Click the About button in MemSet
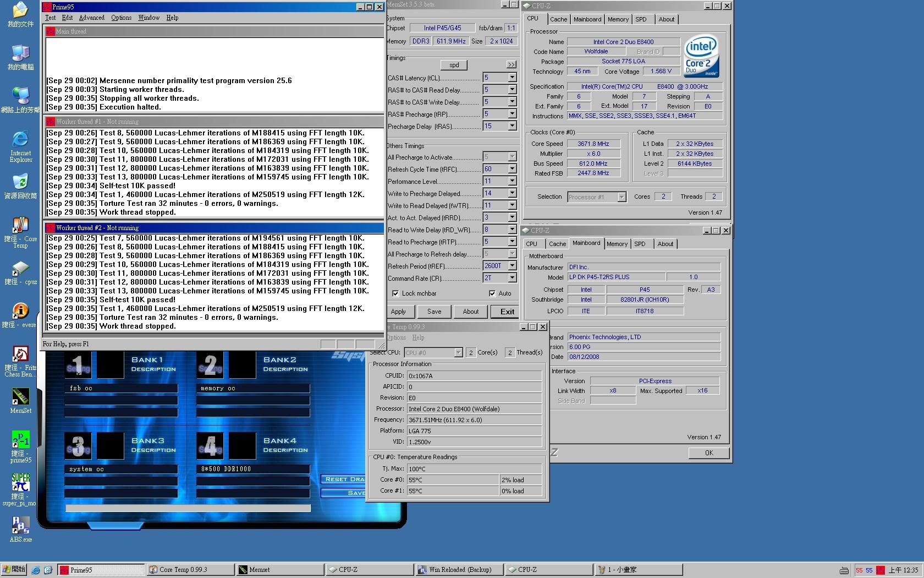 pos(470,312)
